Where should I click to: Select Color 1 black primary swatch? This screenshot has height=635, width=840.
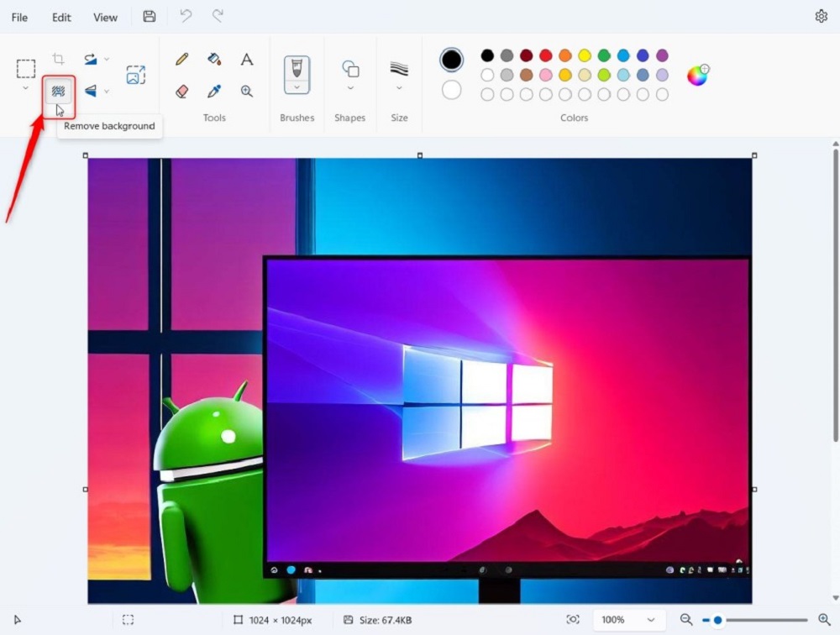(452, 60)
